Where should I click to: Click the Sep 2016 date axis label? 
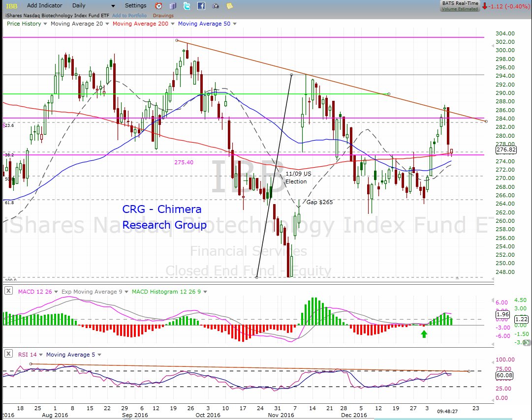tap(135, 415)
